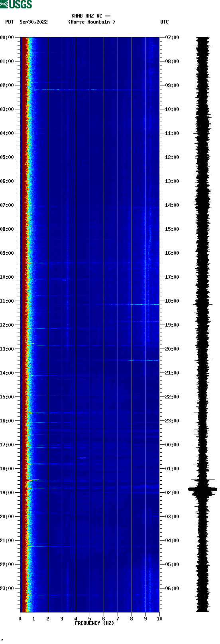The image size is (220, 644).
Task: Click the 01:00 UTC time label
Action: pos(172,469)
